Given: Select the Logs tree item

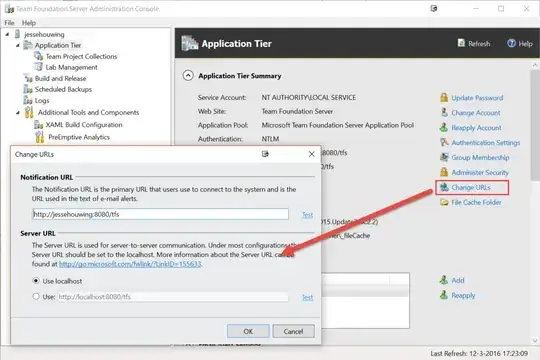Looking at the screenshot, I should point(42,101).
